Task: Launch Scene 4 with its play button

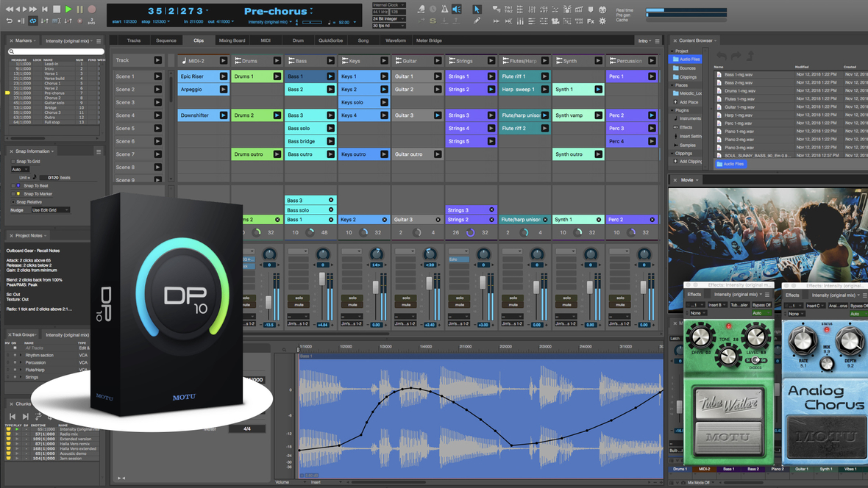Action: click(157, 115)
